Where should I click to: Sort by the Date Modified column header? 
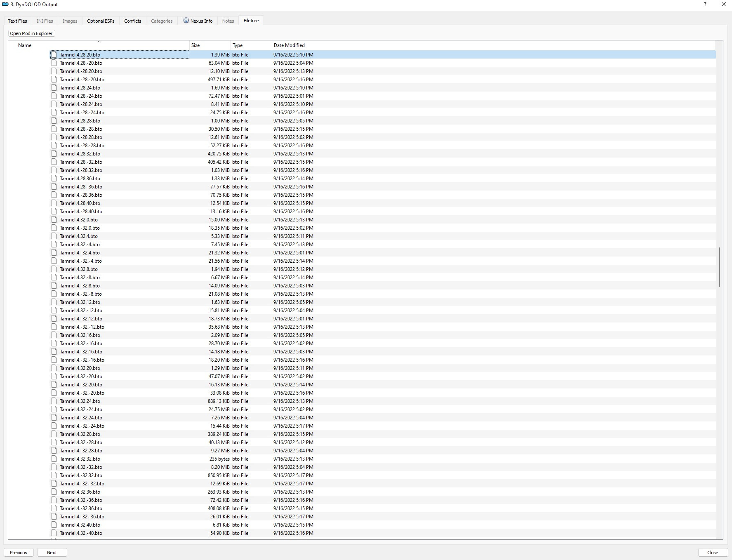494,45
